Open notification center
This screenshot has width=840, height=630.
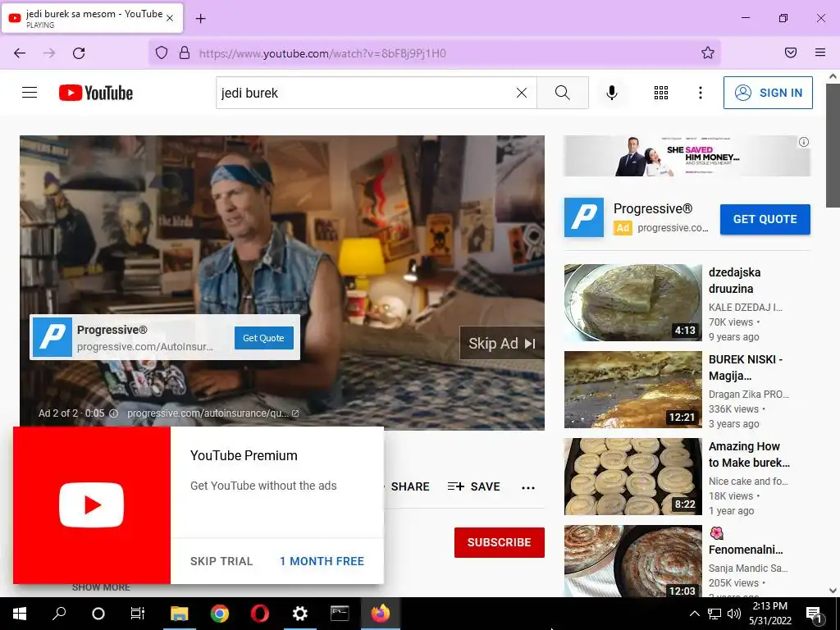[x=815, y=614]
